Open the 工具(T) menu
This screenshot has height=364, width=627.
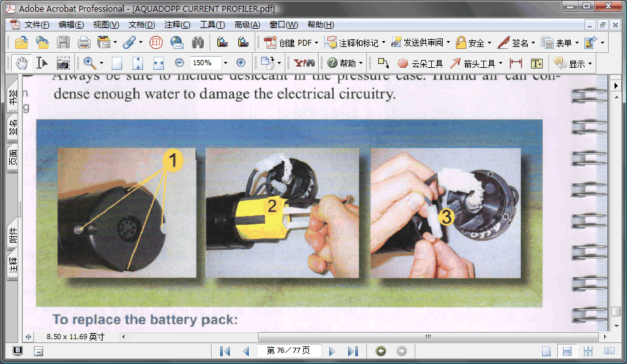click(x=212, y=25)
